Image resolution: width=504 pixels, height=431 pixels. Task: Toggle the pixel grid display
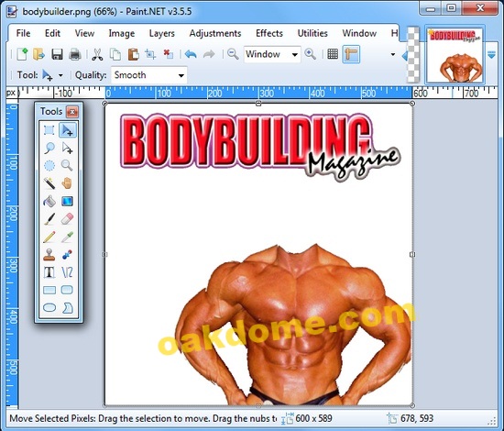(x=333, y=54)
